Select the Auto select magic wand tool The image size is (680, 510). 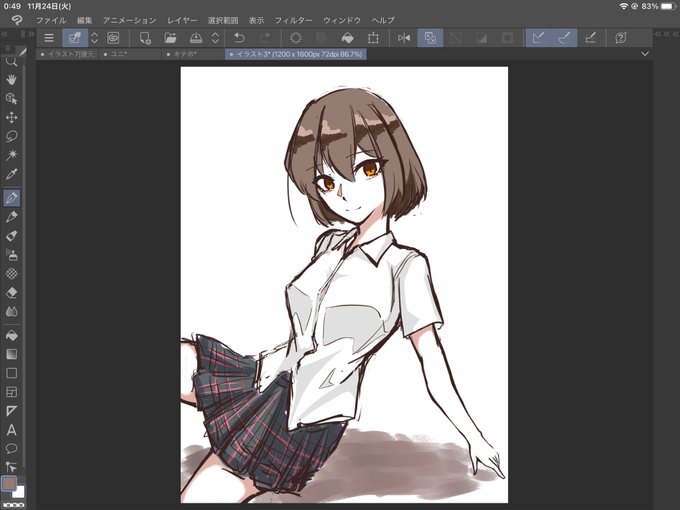click(x=11, y=155)
